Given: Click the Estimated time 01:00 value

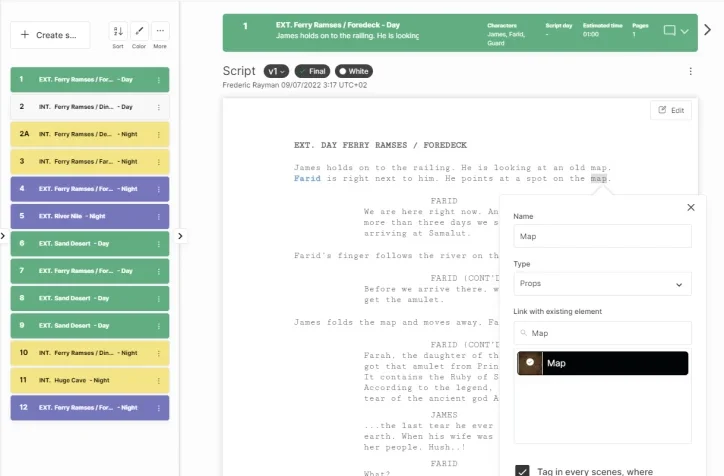Looking at the screenshot, I should (591, 34).
